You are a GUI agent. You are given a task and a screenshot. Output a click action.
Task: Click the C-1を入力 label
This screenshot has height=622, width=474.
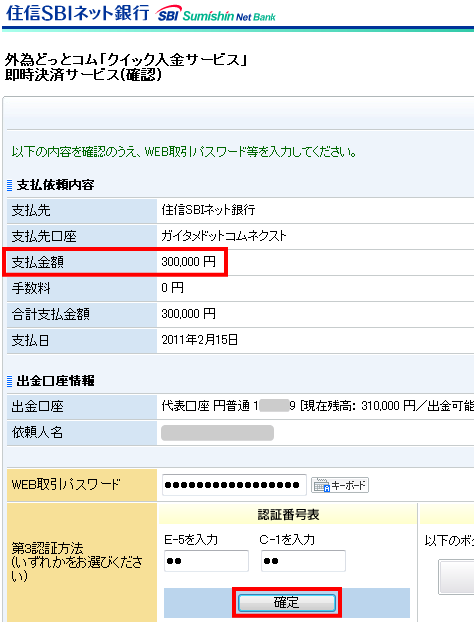pyautogui.click(x=287, y=539)
